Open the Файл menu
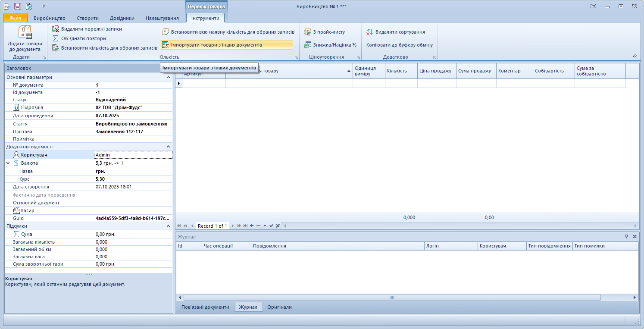The width and height of the screenshot is (644, 329). point(16,18)
